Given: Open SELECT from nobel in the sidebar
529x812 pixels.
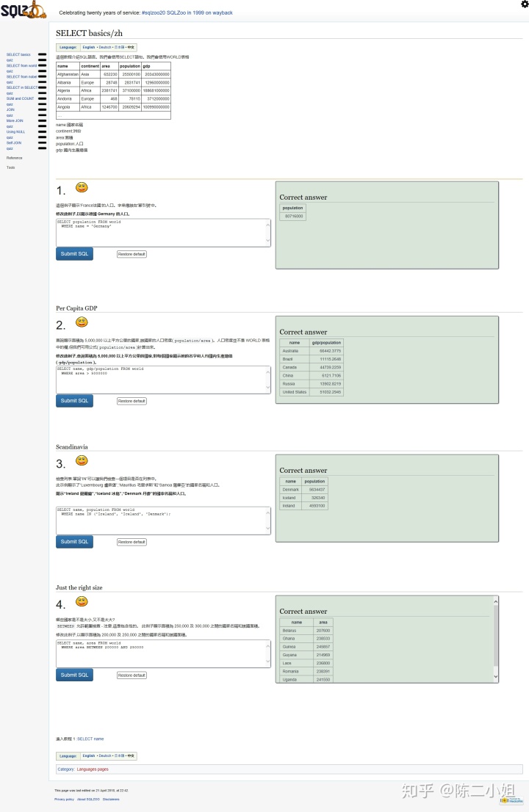Looking at the screenshot, I should 21,76.
